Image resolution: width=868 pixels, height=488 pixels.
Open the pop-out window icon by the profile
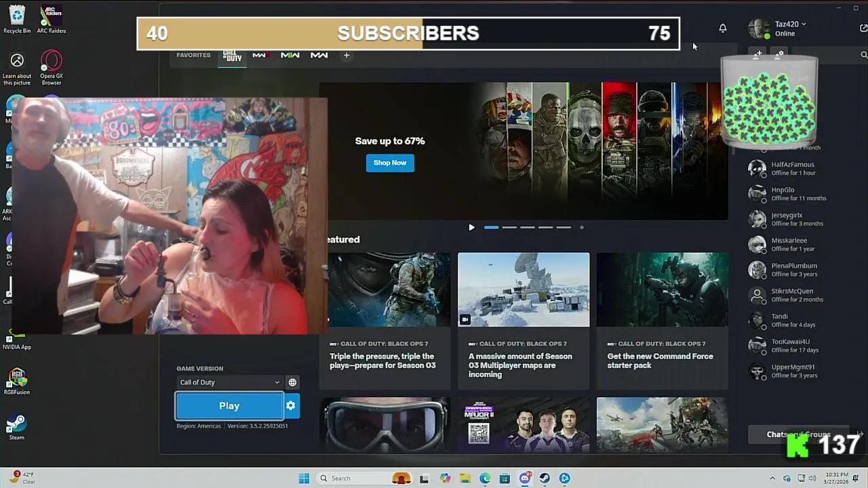tap(863, 28)
